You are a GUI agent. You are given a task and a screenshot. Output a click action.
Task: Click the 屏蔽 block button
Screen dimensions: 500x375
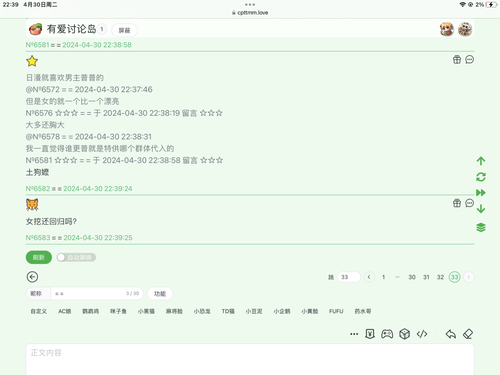click(x=124, y=30)
